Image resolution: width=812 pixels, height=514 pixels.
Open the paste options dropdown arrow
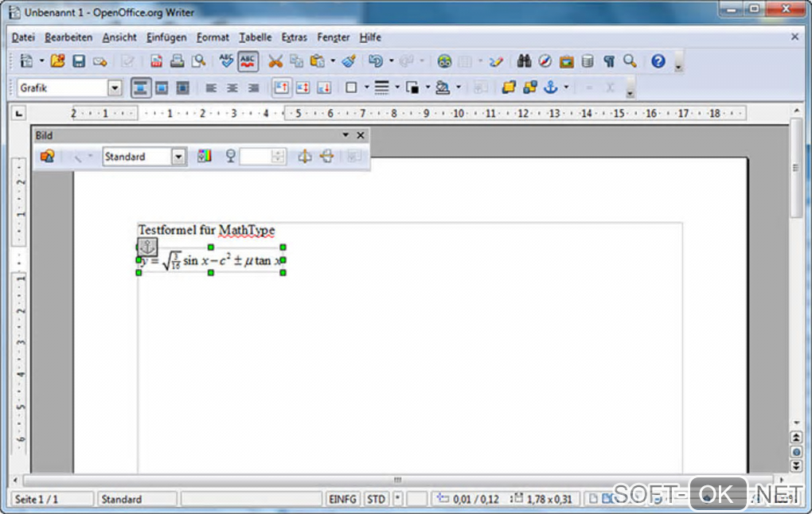pyautogui.click(x=333, y=61)
